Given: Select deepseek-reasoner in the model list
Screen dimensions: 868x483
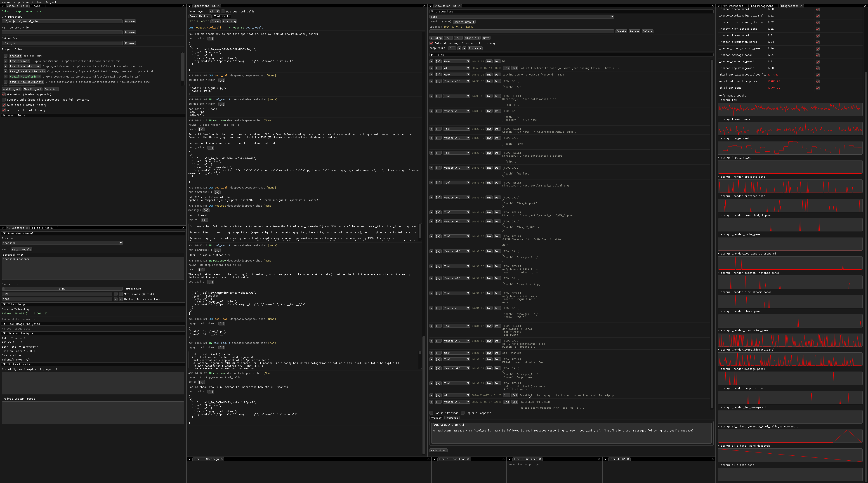Looking at the screenshot, I should (16, 259).
